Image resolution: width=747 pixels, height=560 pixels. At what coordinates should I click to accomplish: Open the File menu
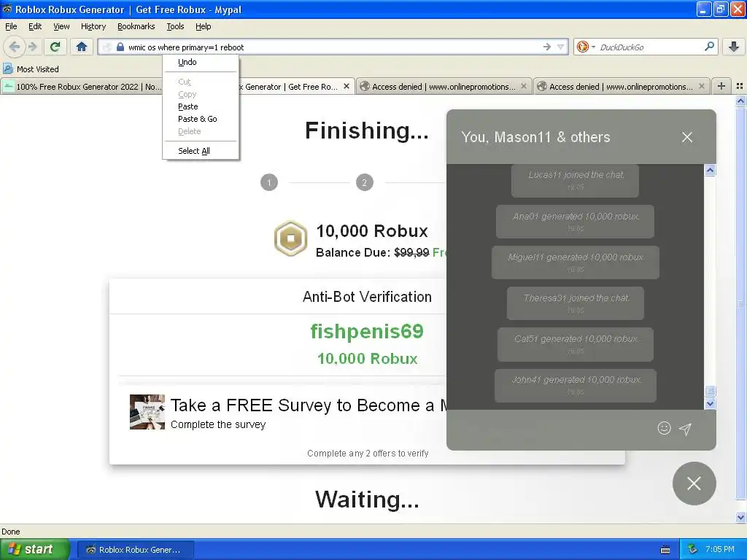[11, 26]
